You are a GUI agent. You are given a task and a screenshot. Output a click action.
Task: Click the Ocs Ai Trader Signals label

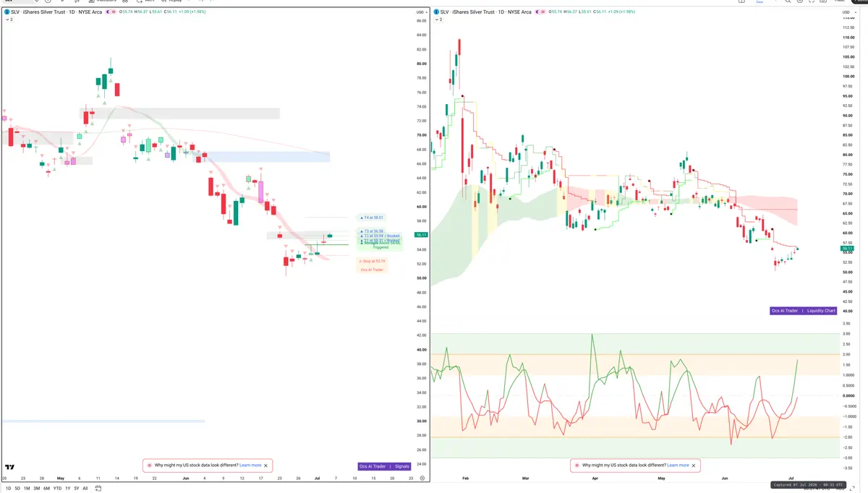(x=385, y=466)
